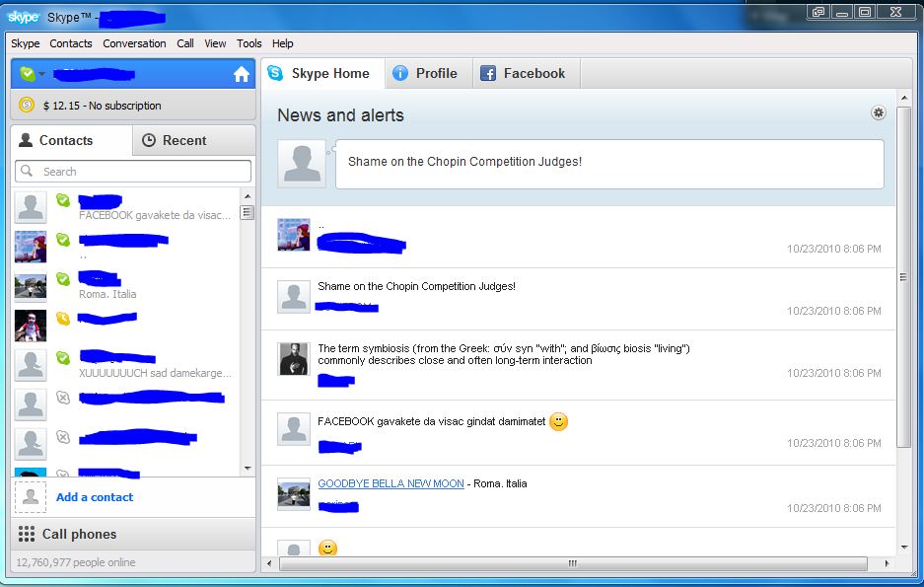Open the Profile tab
924x587 pixels.
point(428,74)
